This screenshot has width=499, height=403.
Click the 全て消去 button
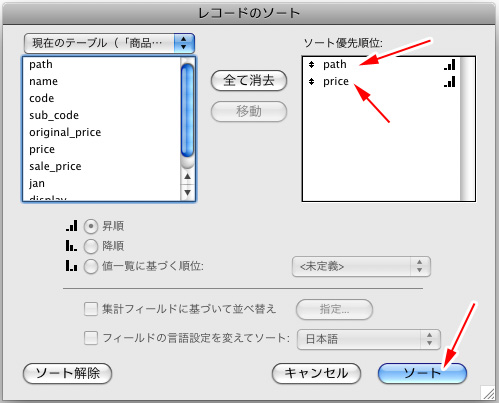(249, 81)
